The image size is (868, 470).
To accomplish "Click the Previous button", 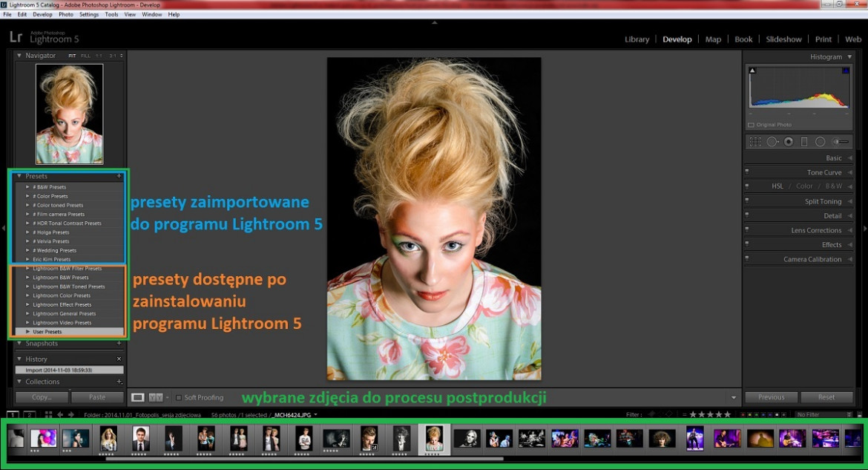I will pyautogui.click(x=771, y=396).
